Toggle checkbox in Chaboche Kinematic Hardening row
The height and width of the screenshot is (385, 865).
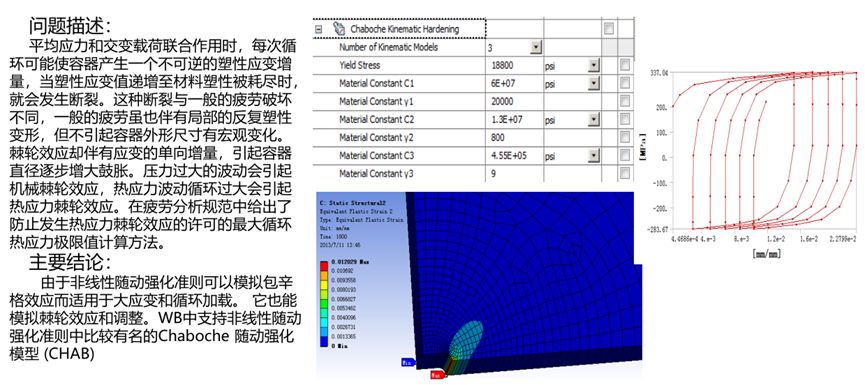point(608,29)
